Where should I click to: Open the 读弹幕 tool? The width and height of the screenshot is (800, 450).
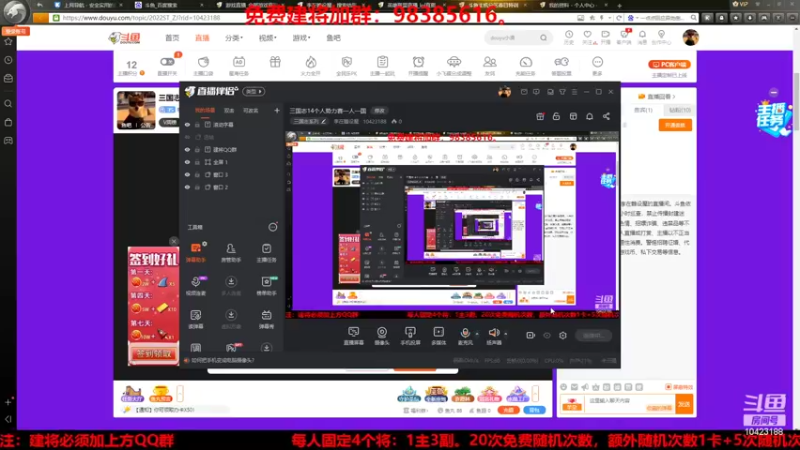coord(196,319)
